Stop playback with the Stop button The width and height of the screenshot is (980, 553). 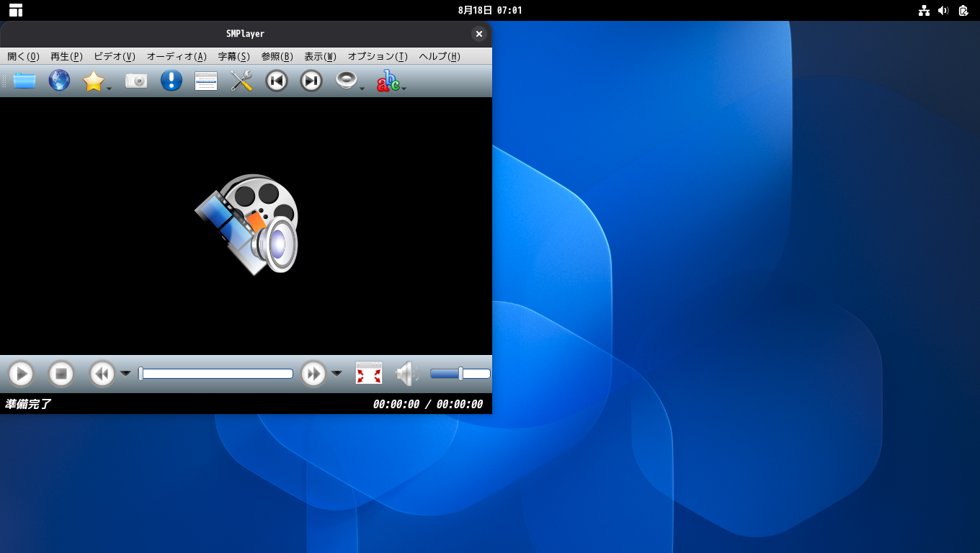click(x=61, y=374)
